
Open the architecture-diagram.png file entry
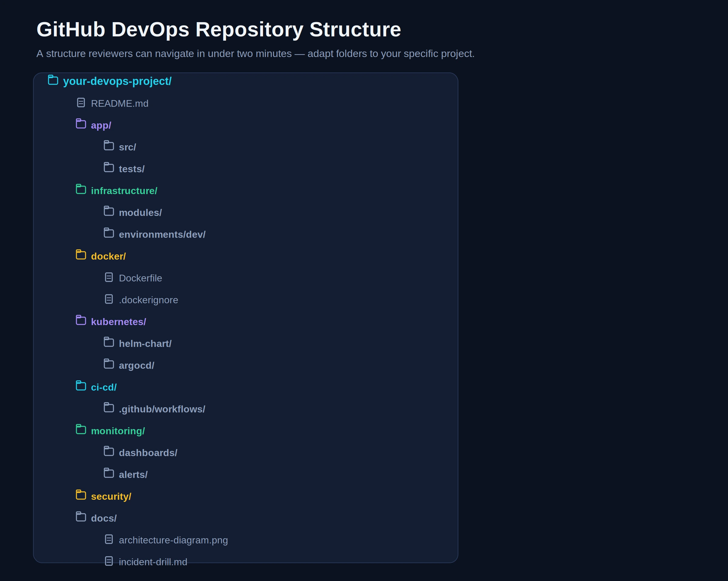[x=173, y=540]
